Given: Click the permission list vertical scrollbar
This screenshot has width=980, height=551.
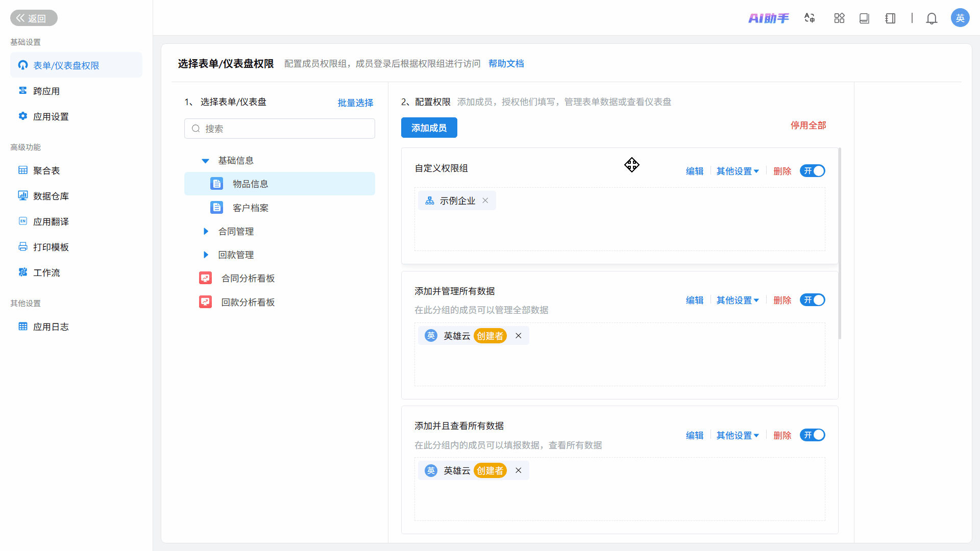Looking at the screenshot, I should [x=840, y=244].
